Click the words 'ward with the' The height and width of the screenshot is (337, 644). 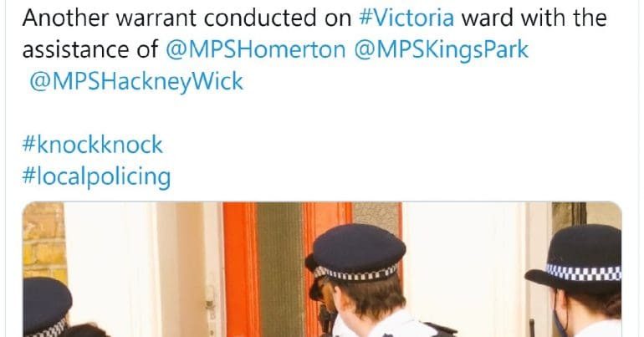[x=534, y=18]
